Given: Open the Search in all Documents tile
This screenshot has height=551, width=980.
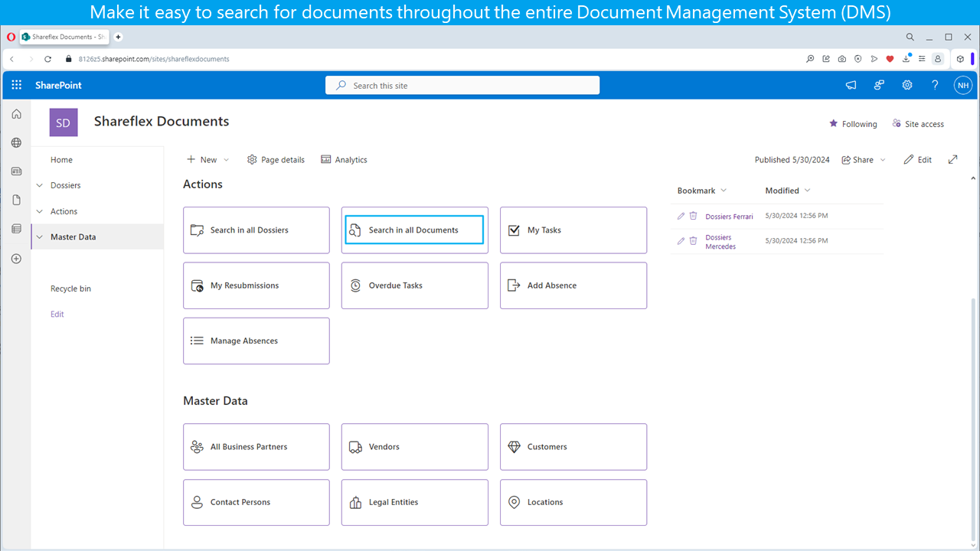Looking at the screenshot, I should tap(414, 230).
